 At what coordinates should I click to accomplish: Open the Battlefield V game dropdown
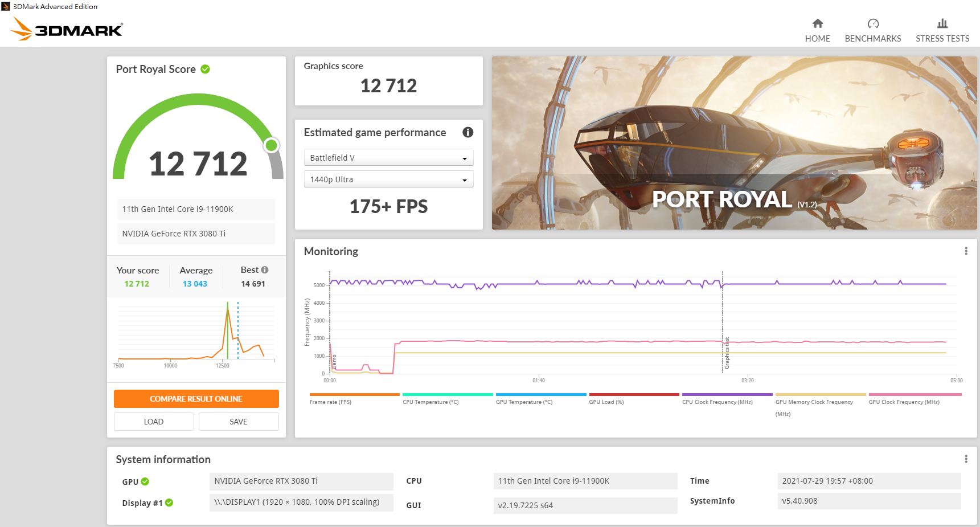tap(389, 158)
